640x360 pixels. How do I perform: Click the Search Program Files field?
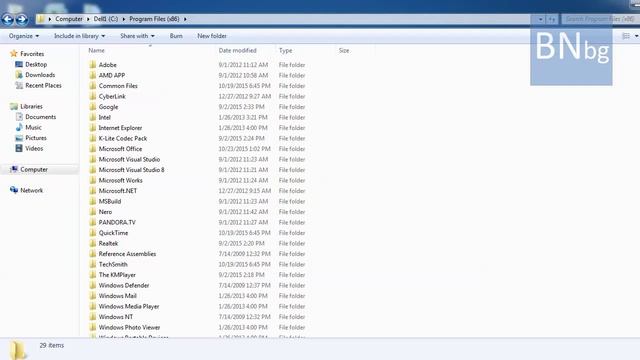click(x=599, y=19)
